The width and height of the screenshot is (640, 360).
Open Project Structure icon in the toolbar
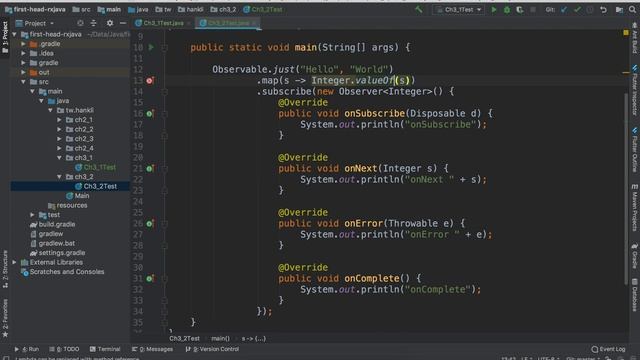pos(619,9)
